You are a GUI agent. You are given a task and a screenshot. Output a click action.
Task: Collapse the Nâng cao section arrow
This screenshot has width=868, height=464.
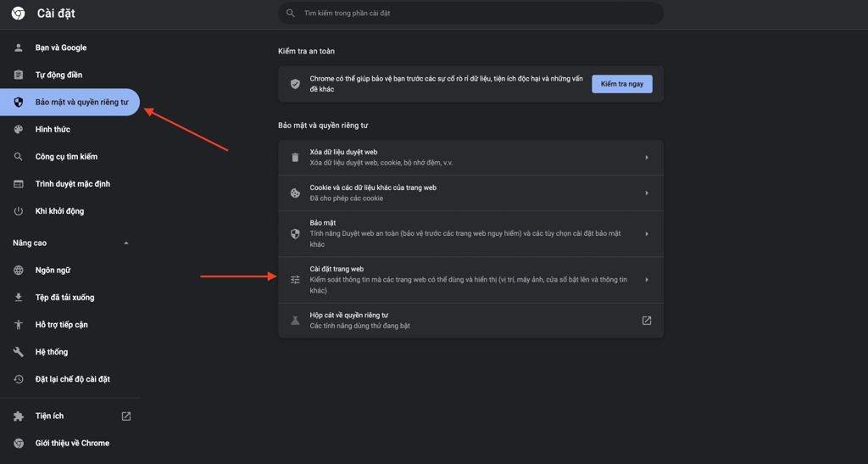click(x=126, y=243)
